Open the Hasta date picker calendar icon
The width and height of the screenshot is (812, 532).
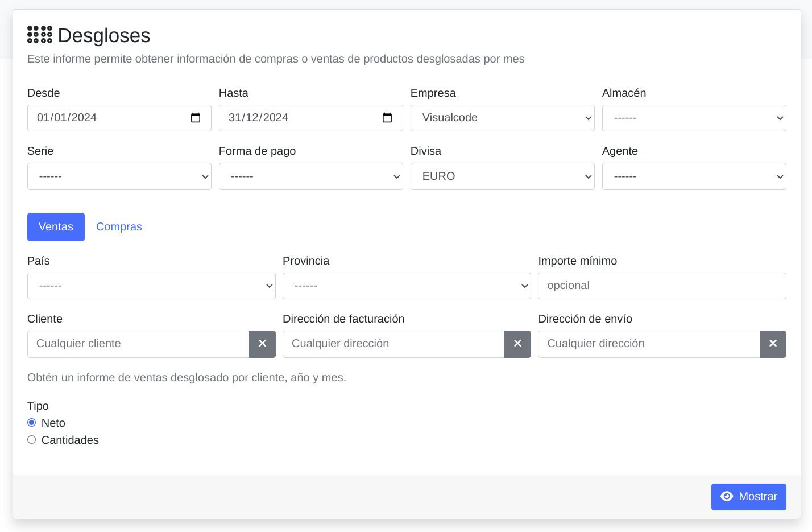[x=387, y=118]
